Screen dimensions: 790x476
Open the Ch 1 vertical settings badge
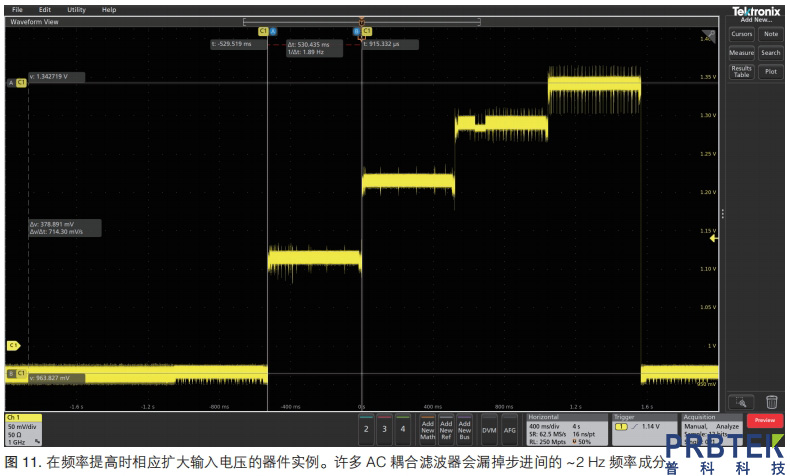(x=22, y=429)
